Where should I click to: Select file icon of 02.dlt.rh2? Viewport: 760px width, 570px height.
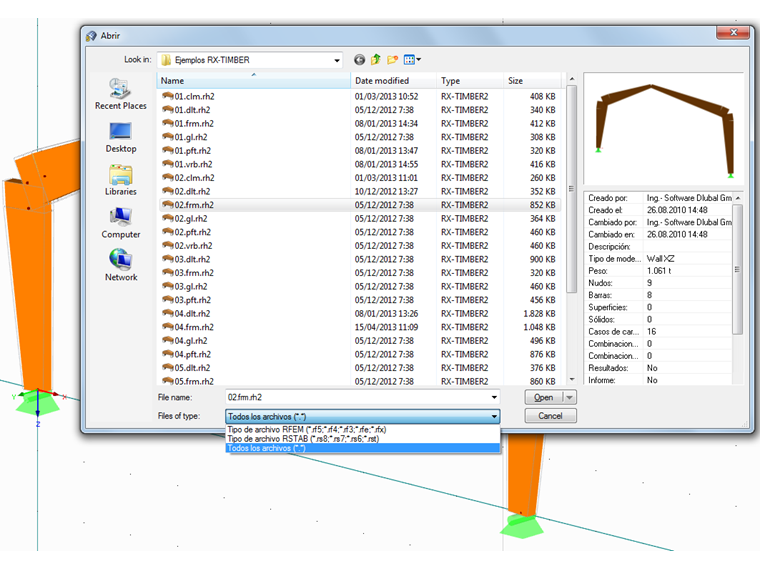[168, 191]
